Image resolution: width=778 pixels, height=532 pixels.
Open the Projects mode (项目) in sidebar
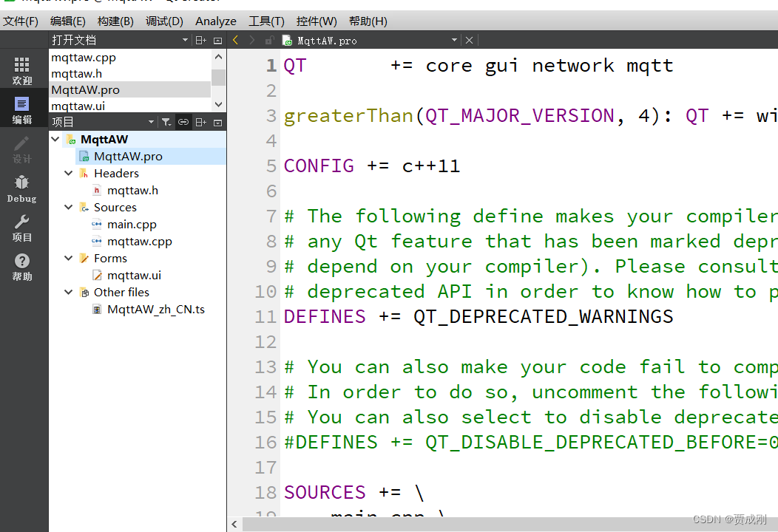pyautogui.click(x=22, y=228)
